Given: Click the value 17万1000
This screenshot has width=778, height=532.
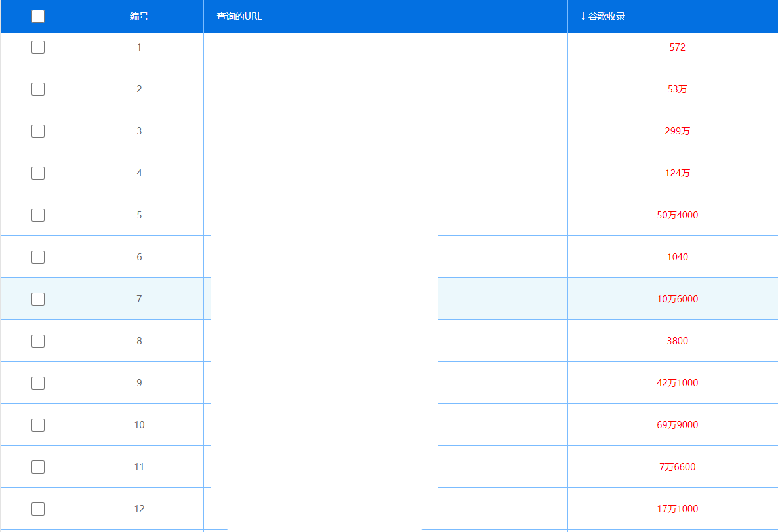Looking at the screenshot, I should (677, 508).
